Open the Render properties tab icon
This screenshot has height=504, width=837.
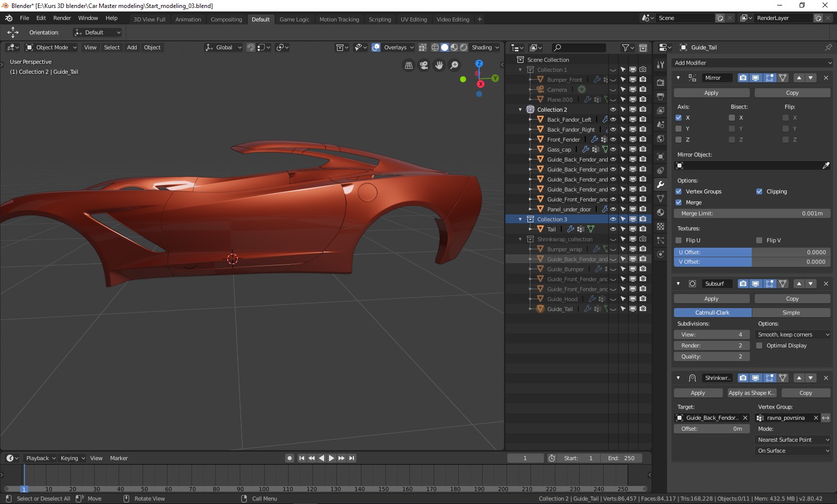661,82
